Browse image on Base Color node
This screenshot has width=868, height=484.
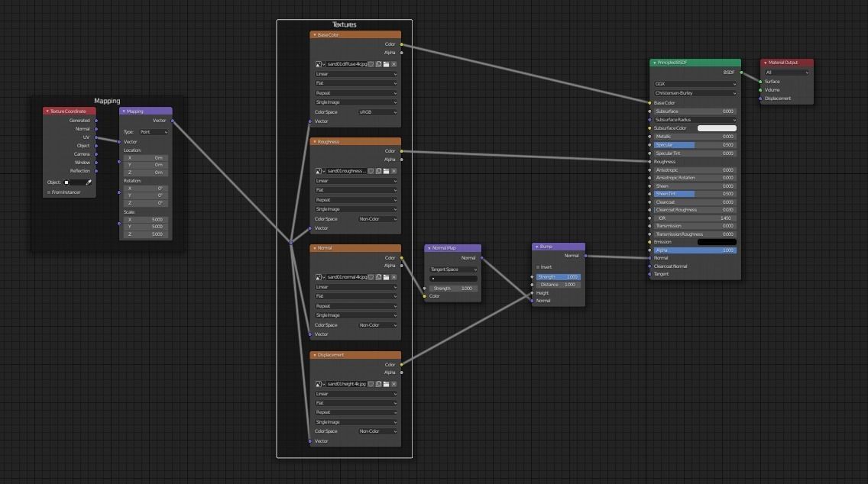[319, 64]
